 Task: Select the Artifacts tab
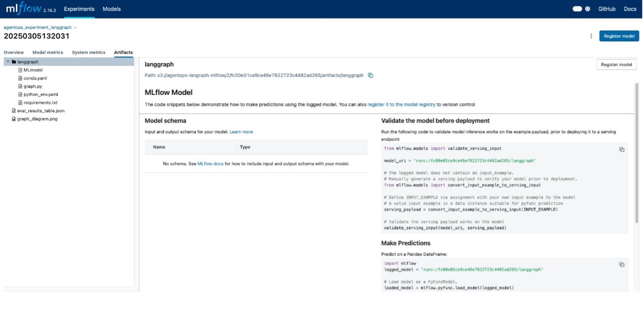click(124, 52)
